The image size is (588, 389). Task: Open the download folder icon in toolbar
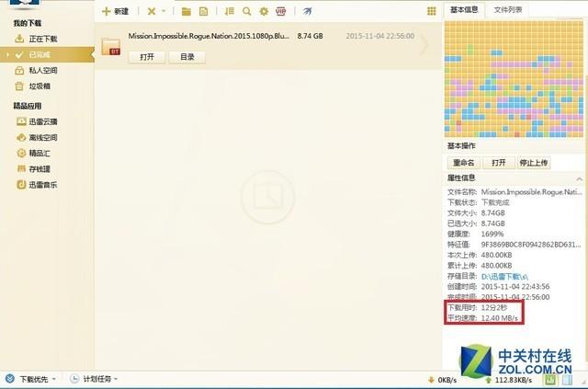pyautogui.click(x=187, y=11)
